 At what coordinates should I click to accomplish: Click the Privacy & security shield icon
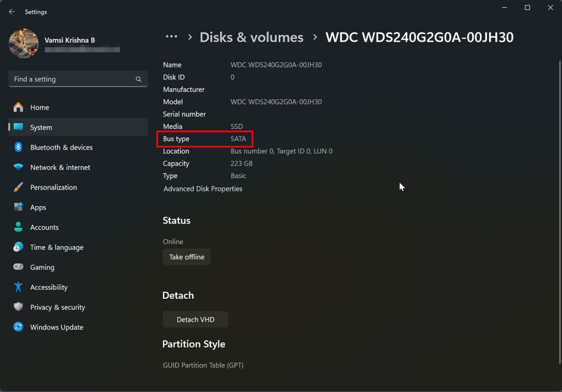18,307
